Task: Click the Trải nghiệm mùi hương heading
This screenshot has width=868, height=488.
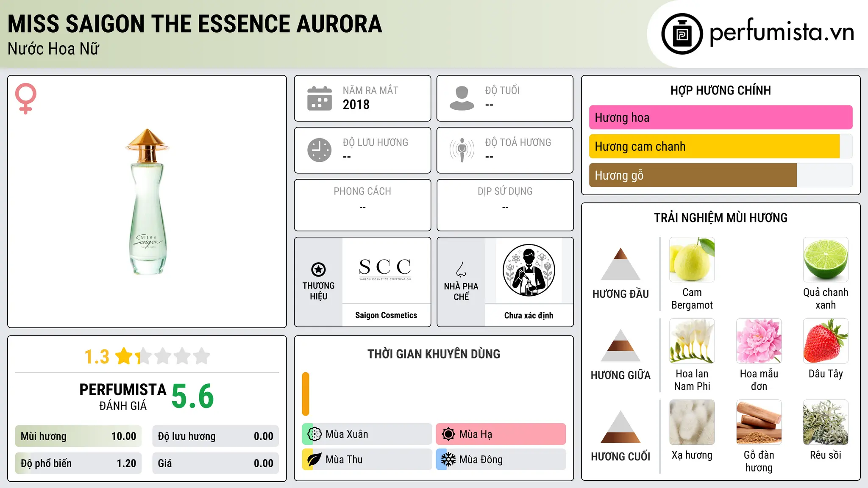Action: coord(721,218)
